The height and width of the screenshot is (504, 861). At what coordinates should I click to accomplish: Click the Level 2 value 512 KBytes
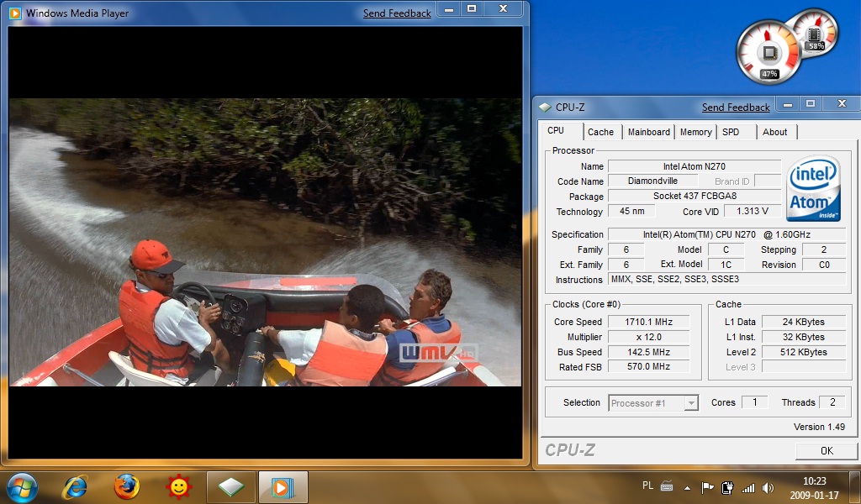pos(803,352)
